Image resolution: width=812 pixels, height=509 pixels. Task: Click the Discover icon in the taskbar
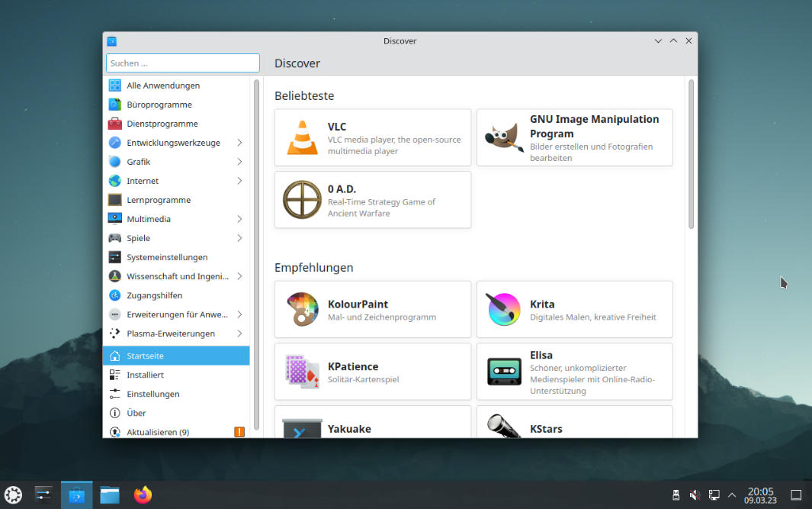[x=76, y=495]
